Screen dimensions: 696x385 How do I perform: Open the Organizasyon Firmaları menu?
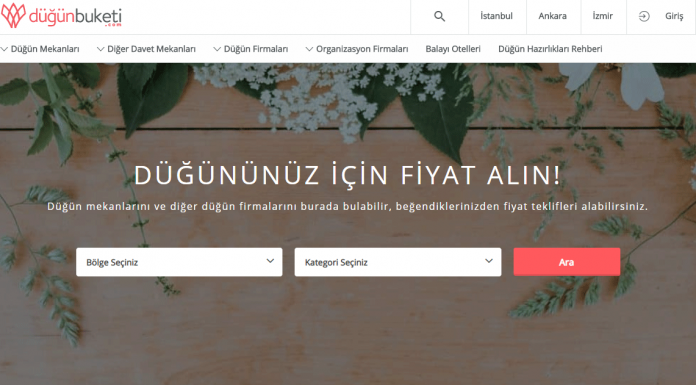pos(362,49)
